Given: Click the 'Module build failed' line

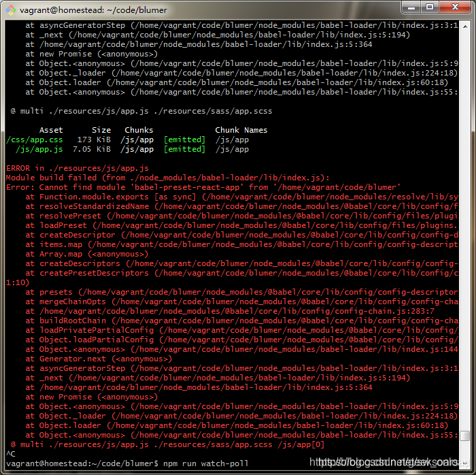Looking at the screenshot, I should click(167, 178).
